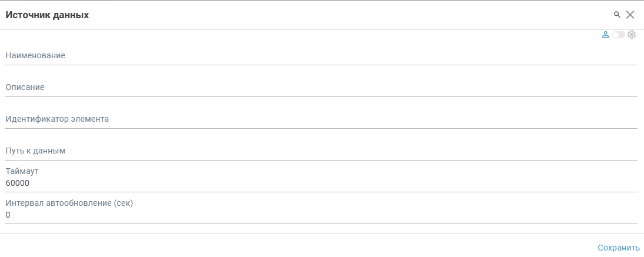Activate the Путь к данным field
Viewport: 644px width, 257px height.
(x=321, y=151)
